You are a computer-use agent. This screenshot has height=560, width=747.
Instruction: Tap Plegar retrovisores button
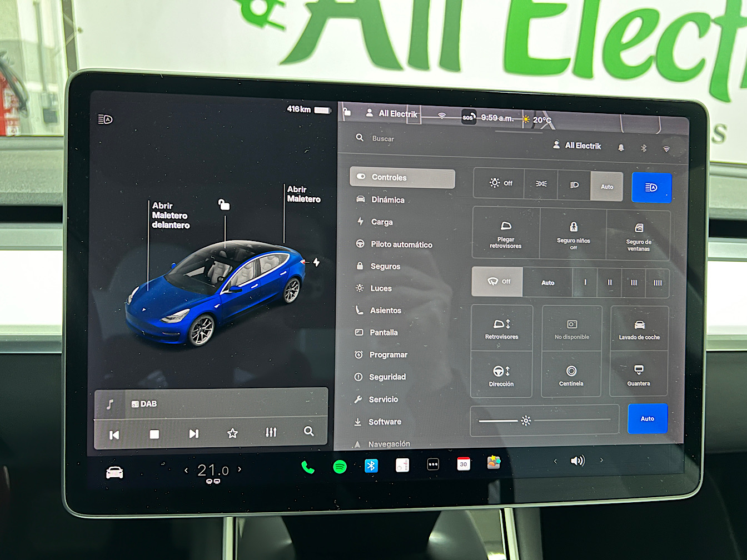[506, 233]
